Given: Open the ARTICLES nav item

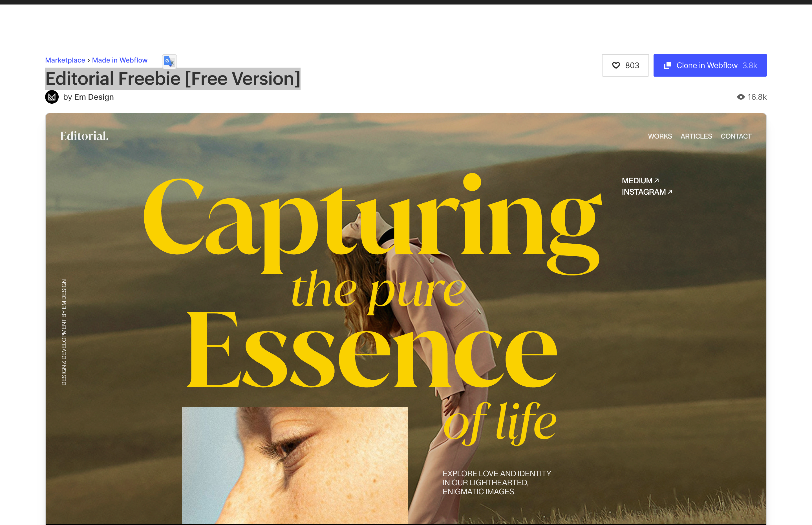Looking at the screenshot, I should tap(696, 136).
